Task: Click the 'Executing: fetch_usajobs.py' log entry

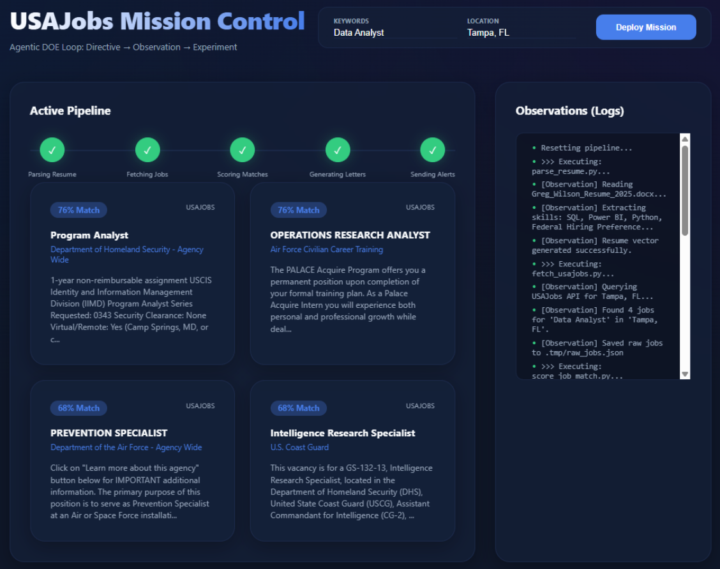Action: pos(573,269)
